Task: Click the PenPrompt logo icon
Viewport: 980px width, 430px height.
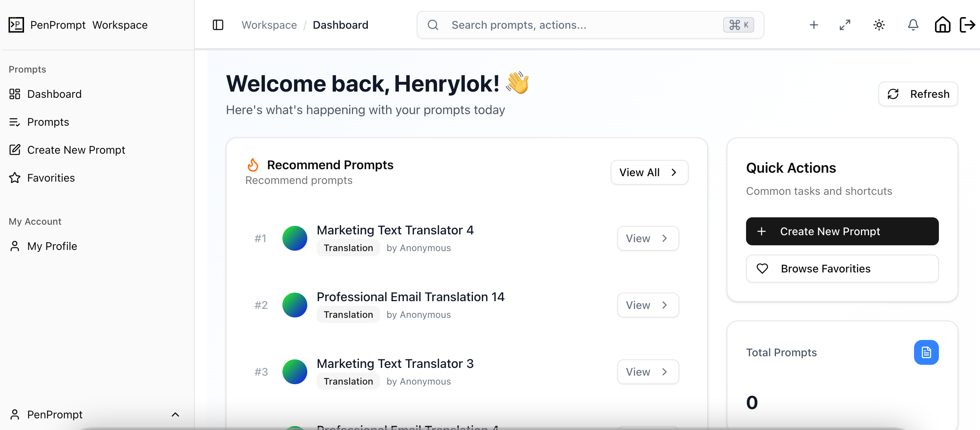Action: [16, 25]
